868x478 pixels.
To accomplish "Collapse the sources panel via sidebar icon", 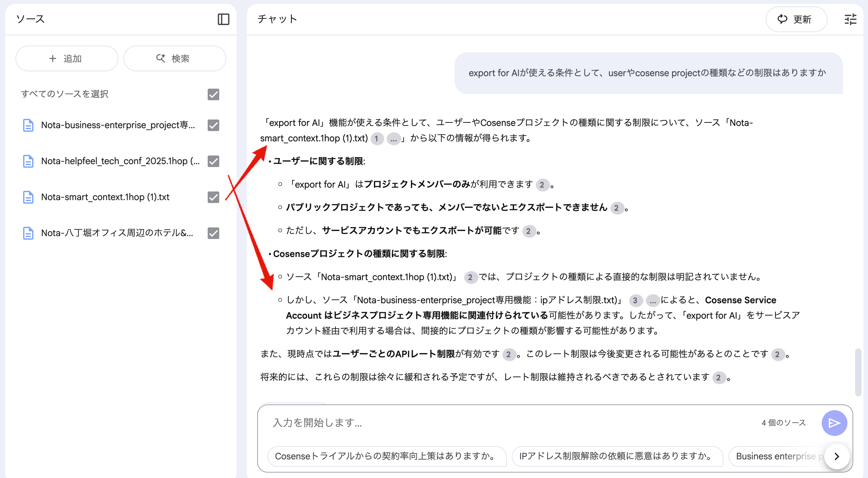I will [223, 19].
